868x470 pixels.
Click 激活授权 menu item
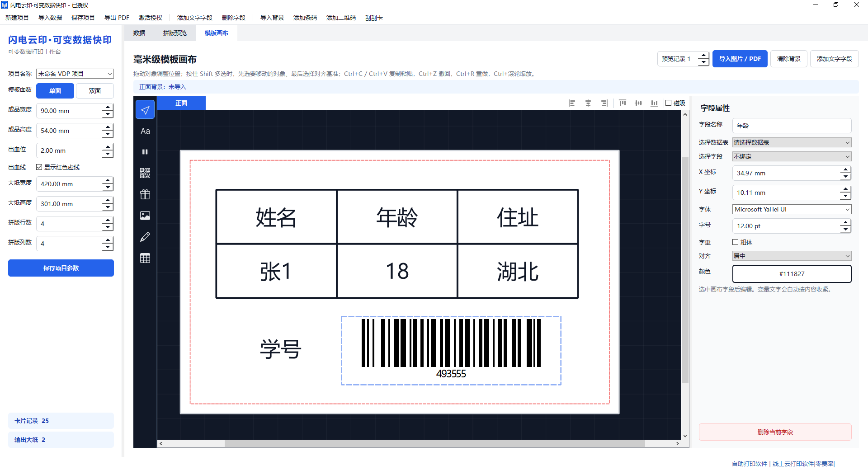(x=151, y=18)
